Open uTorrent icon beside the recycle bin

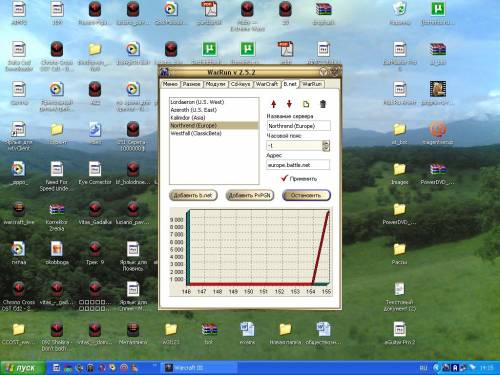tap(438, 13)
